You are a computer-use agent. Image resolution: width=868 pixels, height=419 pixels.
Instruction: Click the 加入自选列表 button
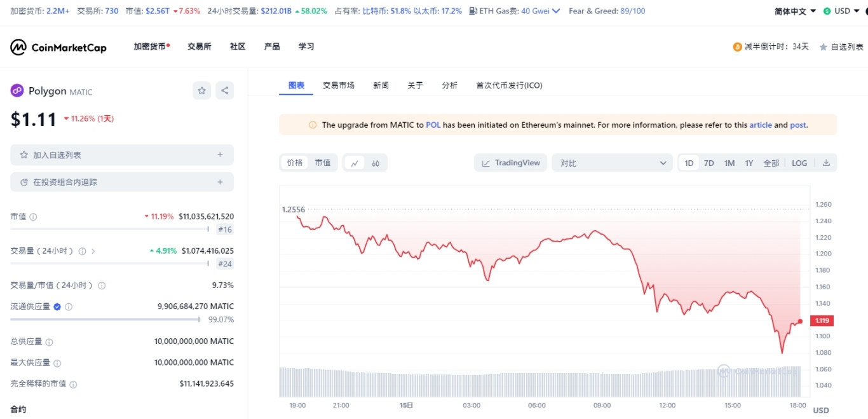[122, 155]
